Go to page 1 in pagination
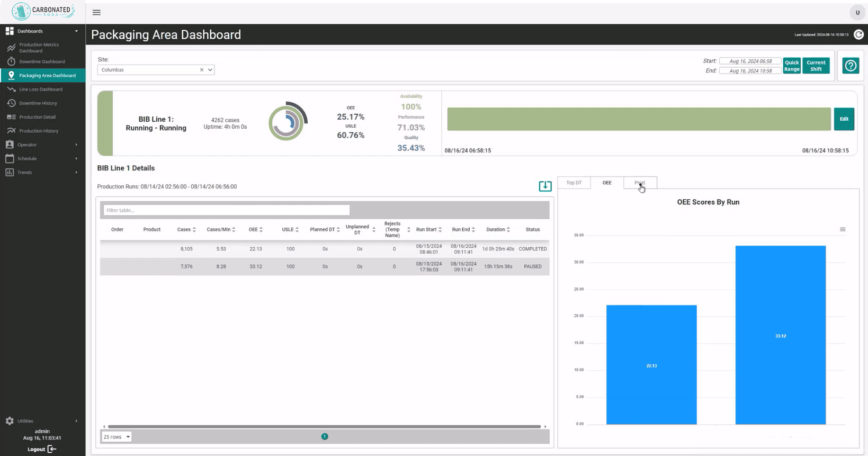This screenshot has height=456, width=868. [325, 436]
